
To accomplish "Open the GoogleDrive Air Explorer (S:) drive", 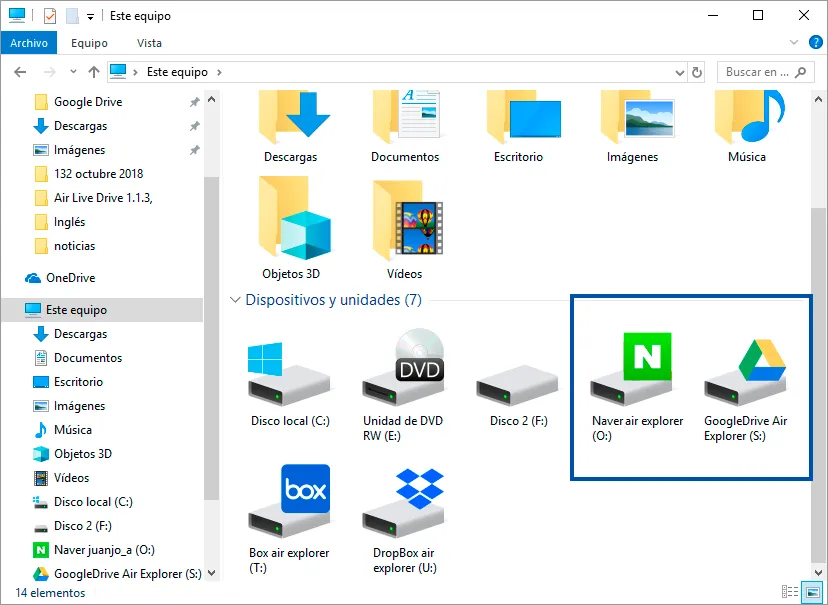I will point(745,387).
